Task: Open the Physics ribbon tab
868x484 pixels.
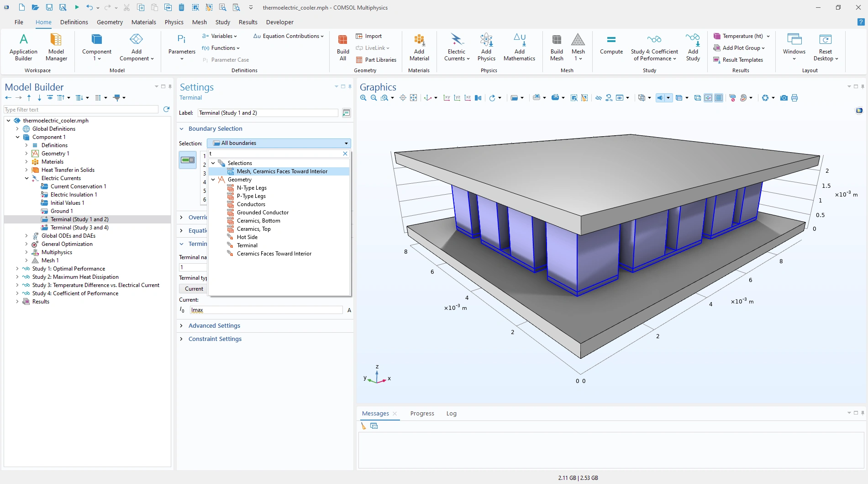Action: click(174, 22)
